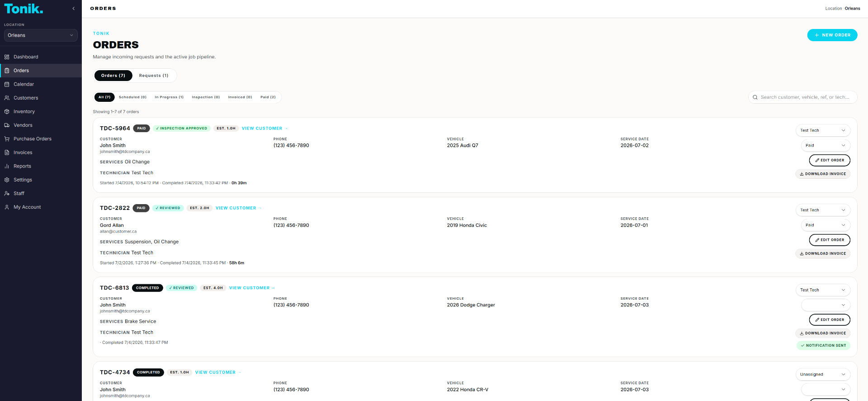868x401 pixels.
Task: Open technician dropdown for order TDC-5964
Action: tap(823, 130)
